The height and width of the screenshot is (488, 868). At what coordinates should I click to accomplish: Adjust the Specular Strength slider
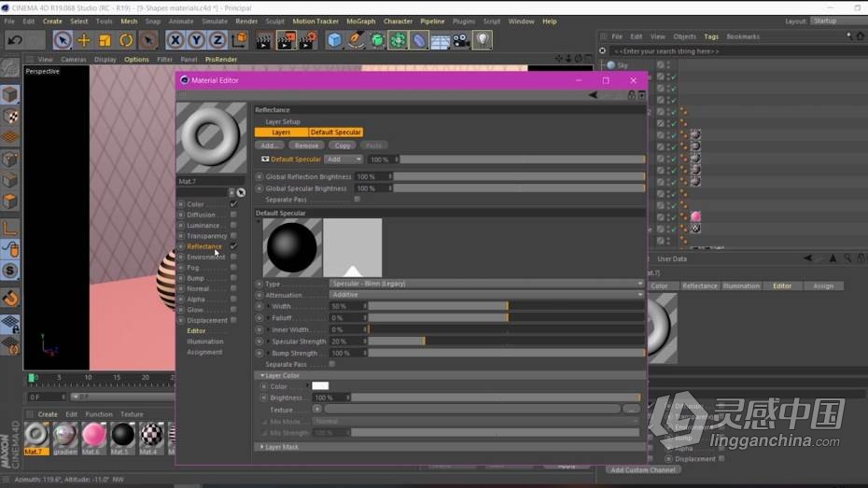coord(507,342)
